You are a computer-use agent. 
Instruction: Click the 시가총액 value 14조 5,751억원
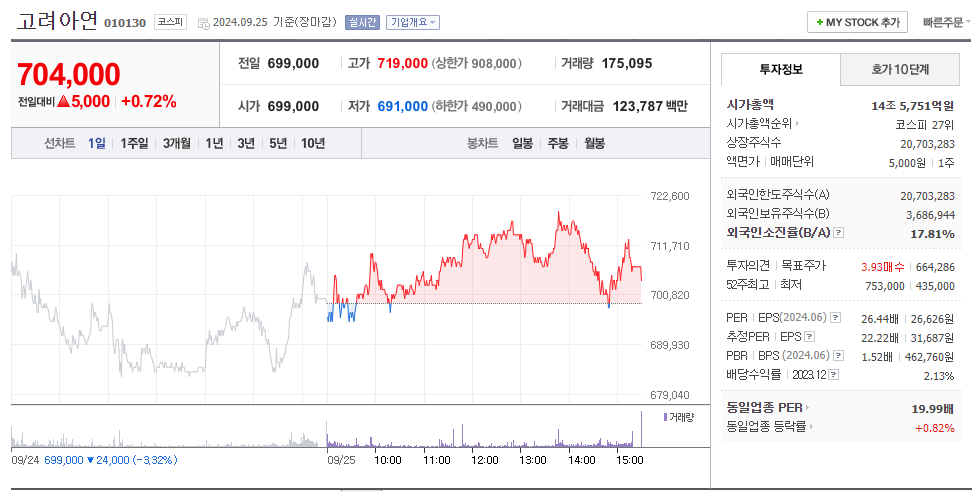click(912, 106)
